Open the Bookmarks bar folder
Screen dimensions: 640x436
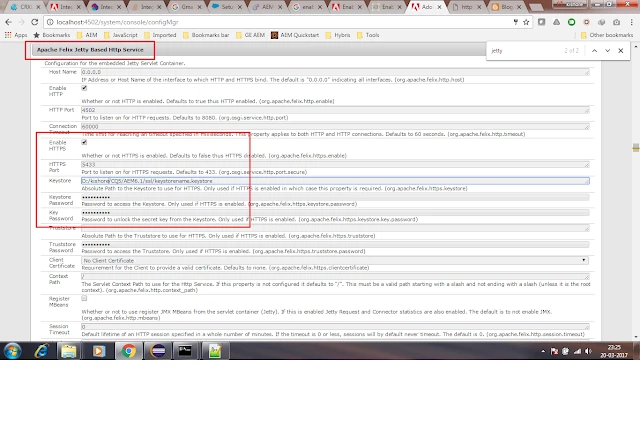206,35
